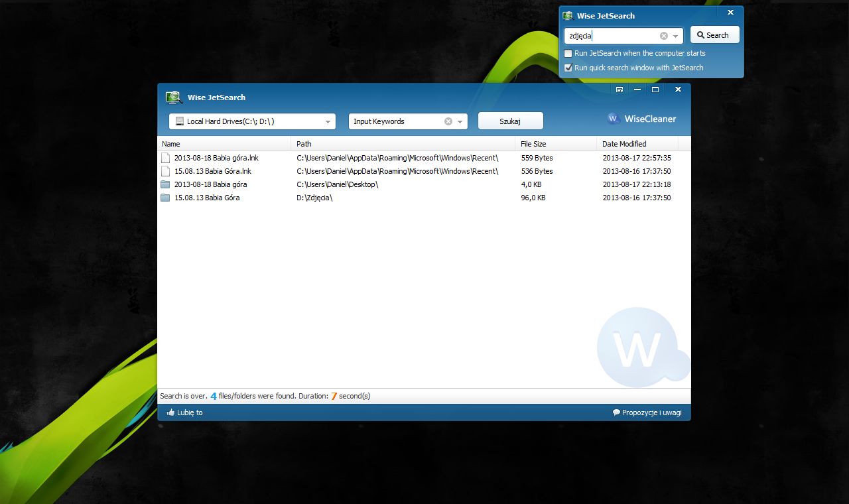Viewport: 849px width, 504px height.
Task: Sort results by the Name column header
Action: (224, 144)
